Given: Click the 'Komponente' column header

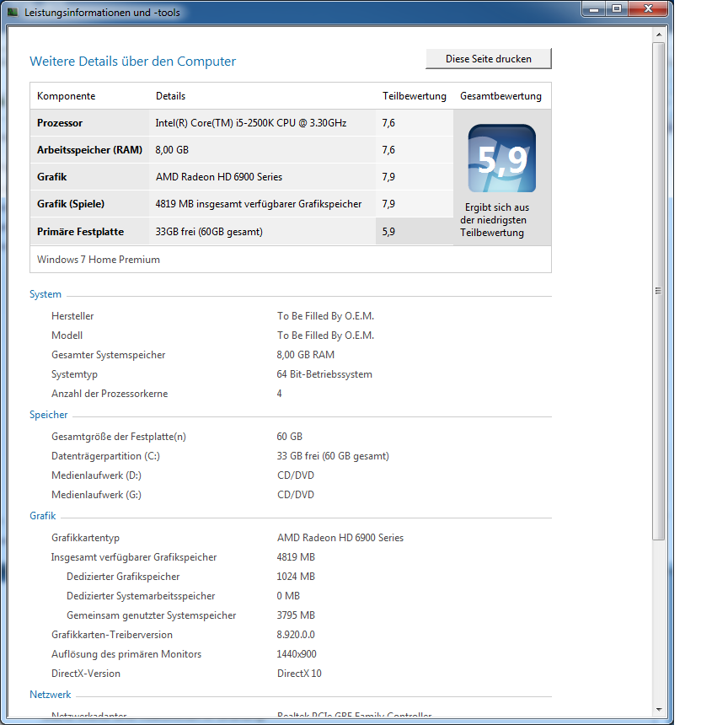Looking at the screenshot, I should [67, 96].
